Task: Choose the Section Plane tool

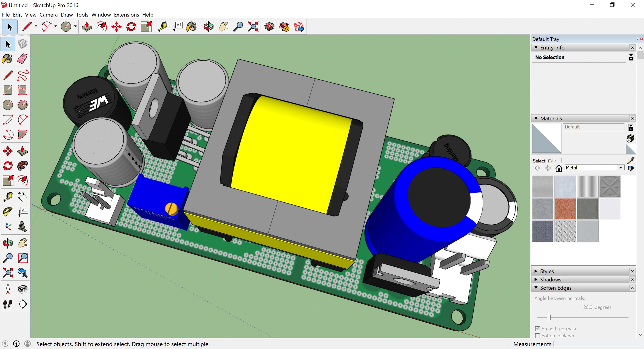Action: (23, 304)
